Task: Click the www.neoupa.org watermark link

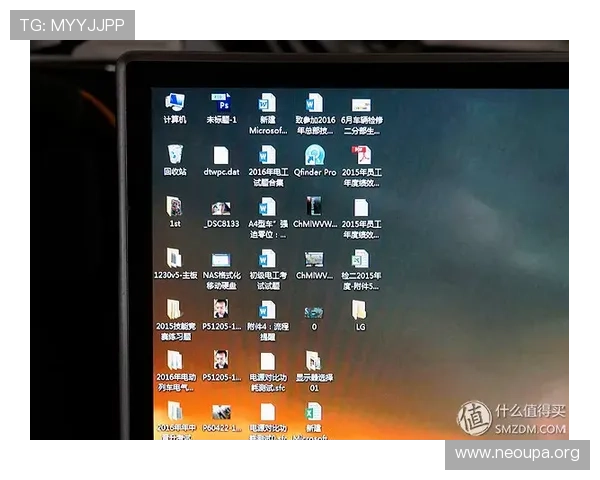Action: click(516, 454)
